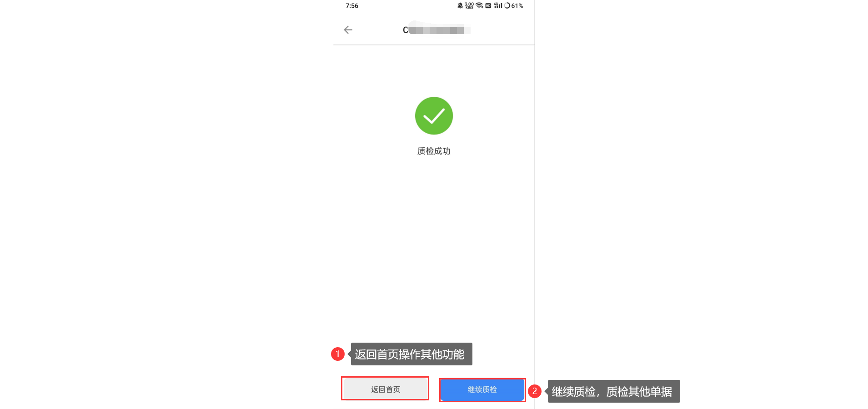Tap the muted notification bell icon
868x409 pixels.
click(460, 6)
